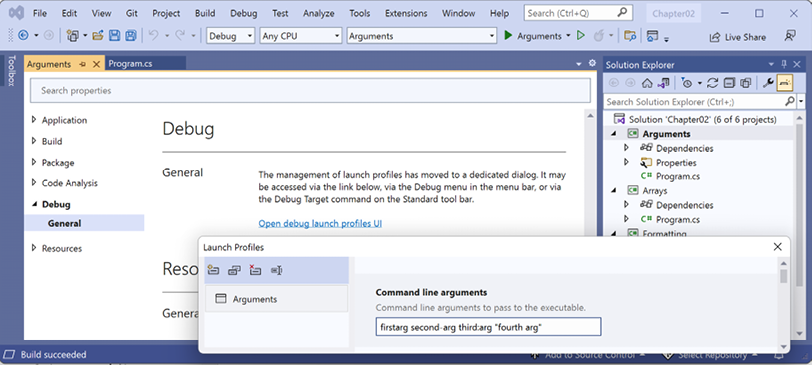Open the Git menu
812x365 pixels.
tap(132, 13)
